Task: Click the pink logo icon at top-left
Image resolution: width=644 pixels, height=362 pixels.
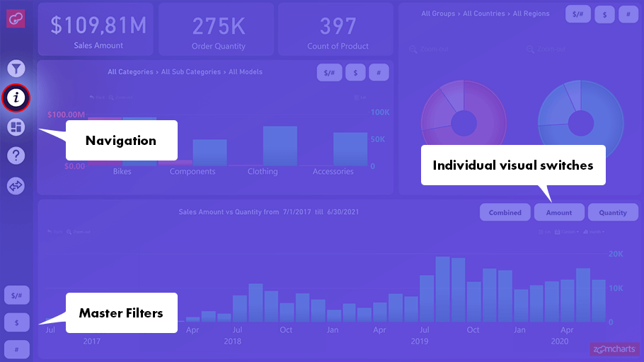Action: pos(16,18)
